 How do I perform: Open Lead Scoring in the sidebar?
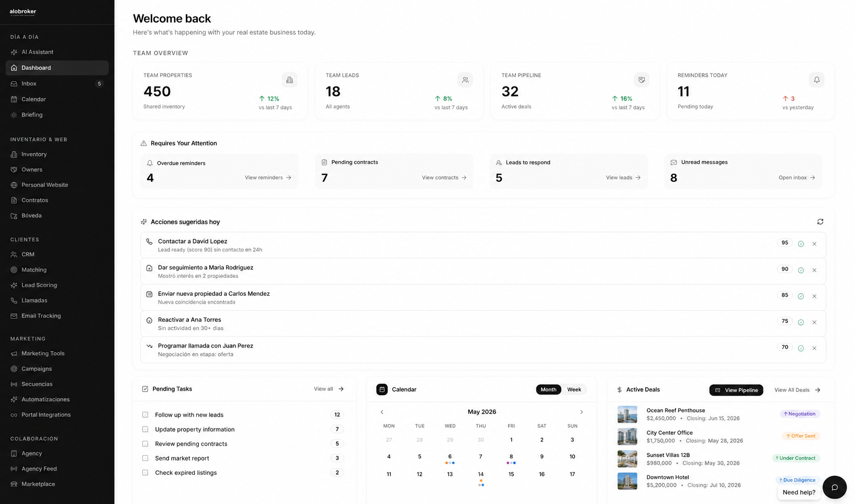(57, 285)
